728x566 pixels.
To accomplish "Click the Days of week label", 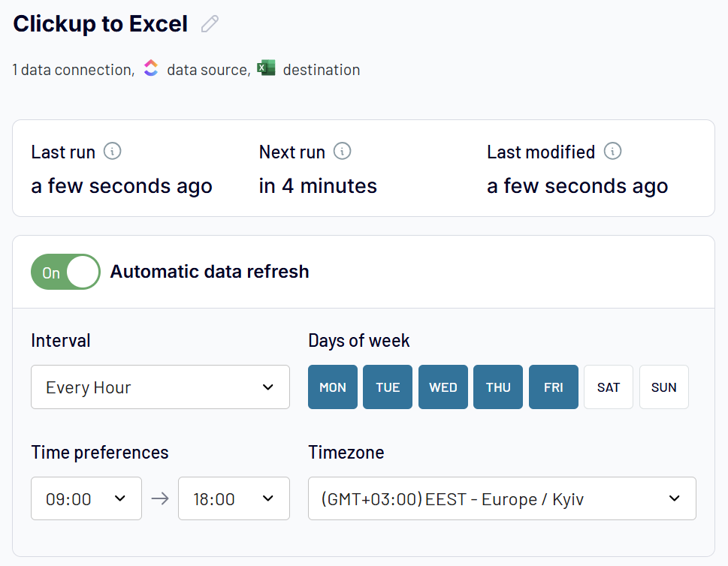I will [359, 341].
